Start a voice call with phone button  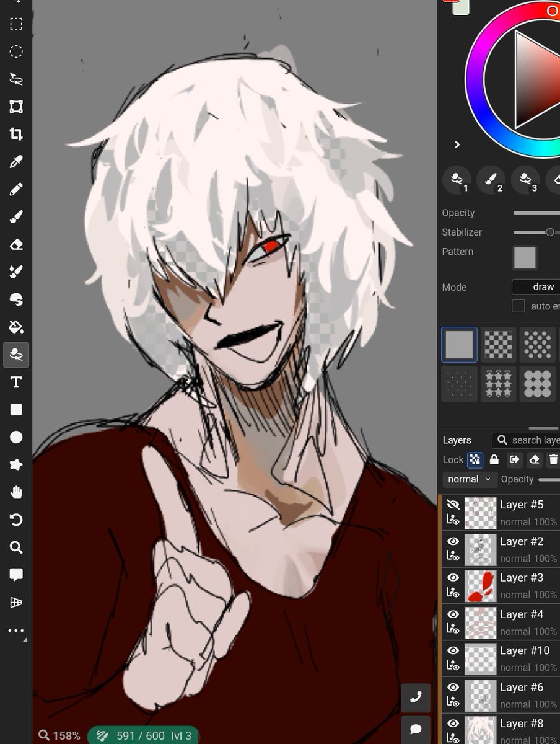pos(416,698)
